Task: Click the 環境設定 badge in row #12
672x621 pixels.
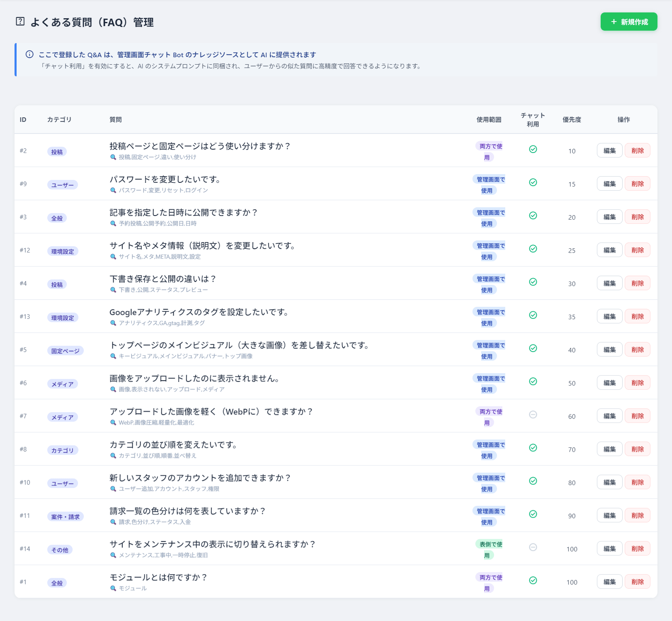Action: [63, 251]
